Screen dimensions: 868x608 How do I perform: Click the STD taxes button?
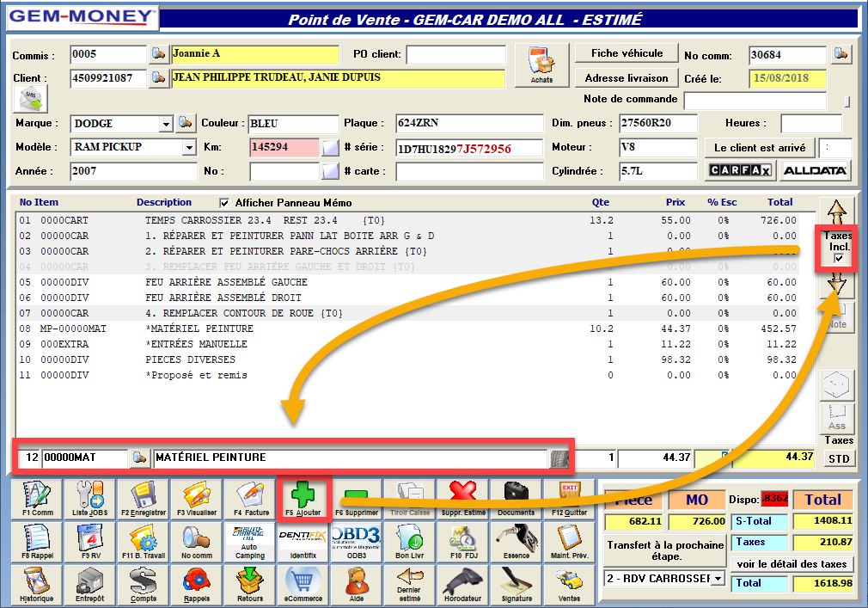coord(838,459)
